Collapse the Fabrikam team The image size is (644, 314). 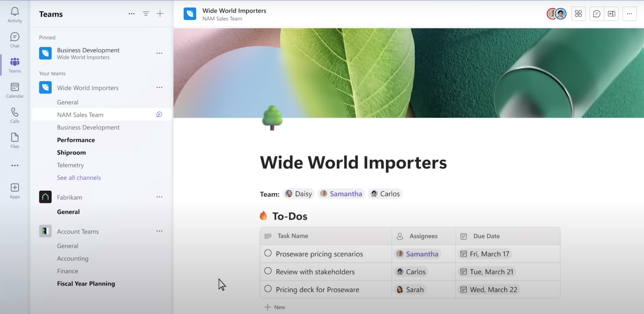[x=70, y=197]
